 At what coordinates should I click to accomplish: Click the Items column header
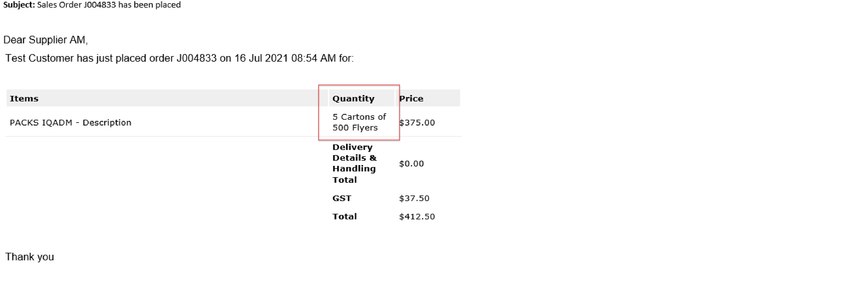coord(24,98)
